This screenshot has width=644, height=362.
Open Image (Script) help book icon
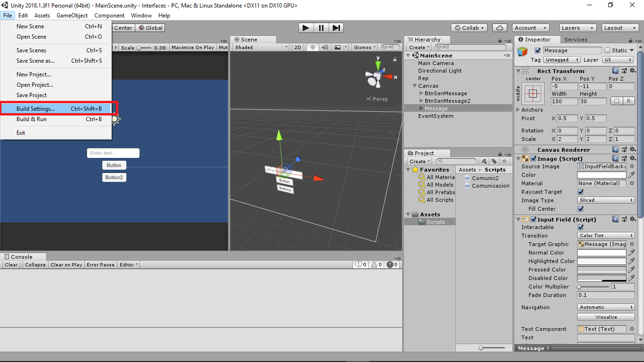click(x=616, y=158)
